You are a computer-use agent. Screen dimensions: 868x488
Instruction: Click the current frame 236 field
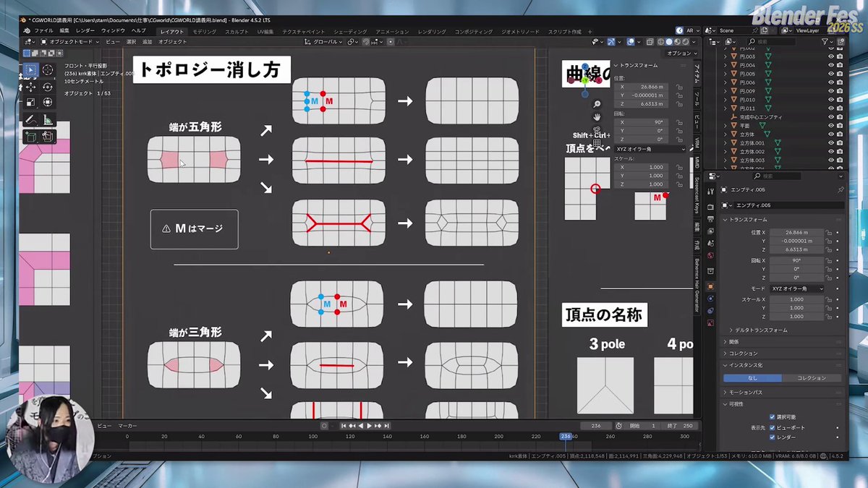(x=596, y=426)
